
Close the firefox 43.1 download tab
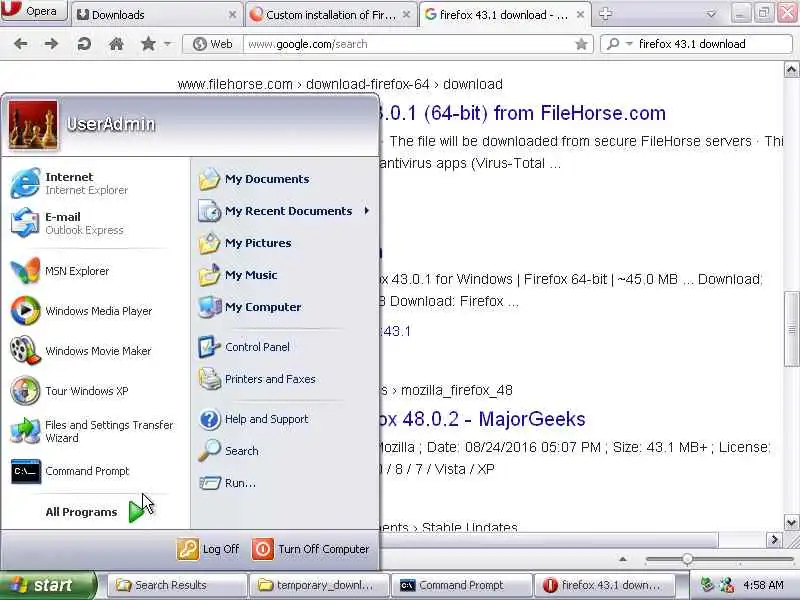pos(580,15)
